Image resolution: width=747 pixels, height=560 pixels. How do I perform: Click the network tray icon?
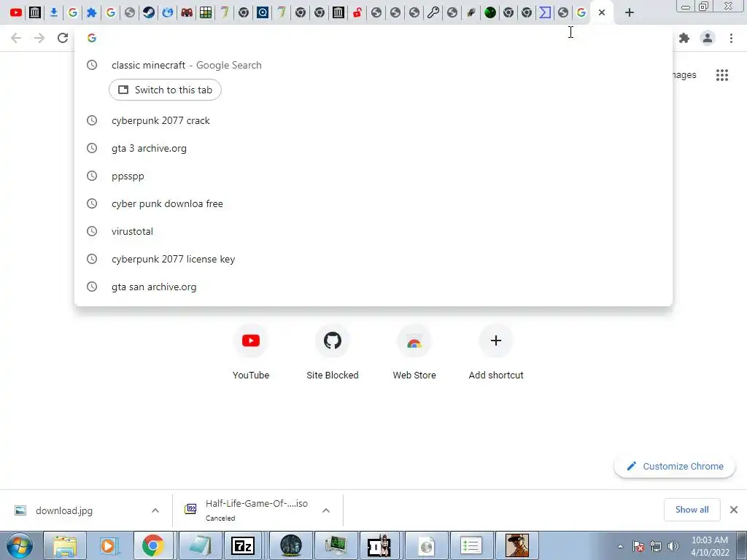click(x=656, y=546)
